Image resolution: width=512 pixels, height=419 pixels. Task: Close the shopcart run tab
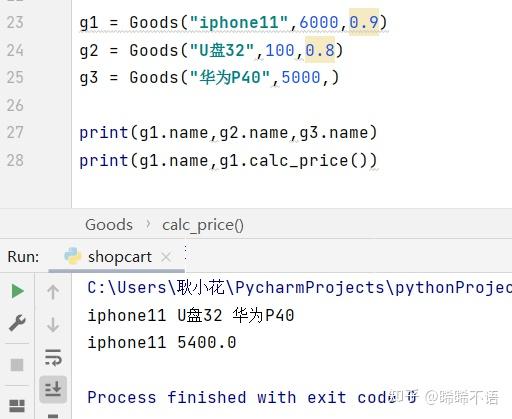[x=166, y=257]
